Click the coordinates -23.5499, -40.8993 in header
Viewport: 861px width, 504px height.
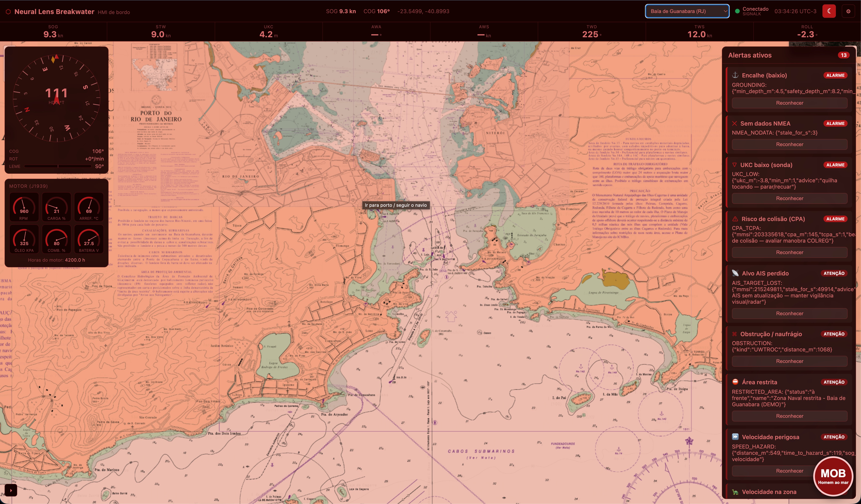pos(423,11)
